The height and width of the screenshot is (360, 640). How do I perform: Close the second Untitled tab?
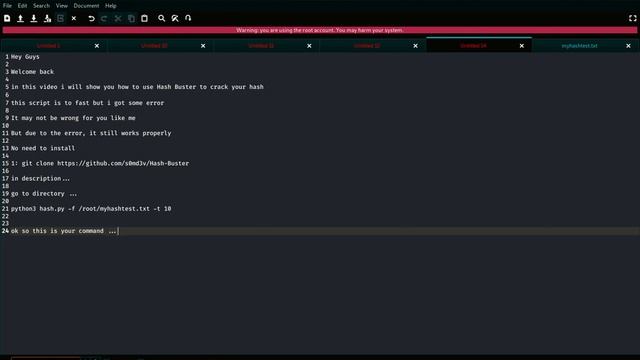203,46
